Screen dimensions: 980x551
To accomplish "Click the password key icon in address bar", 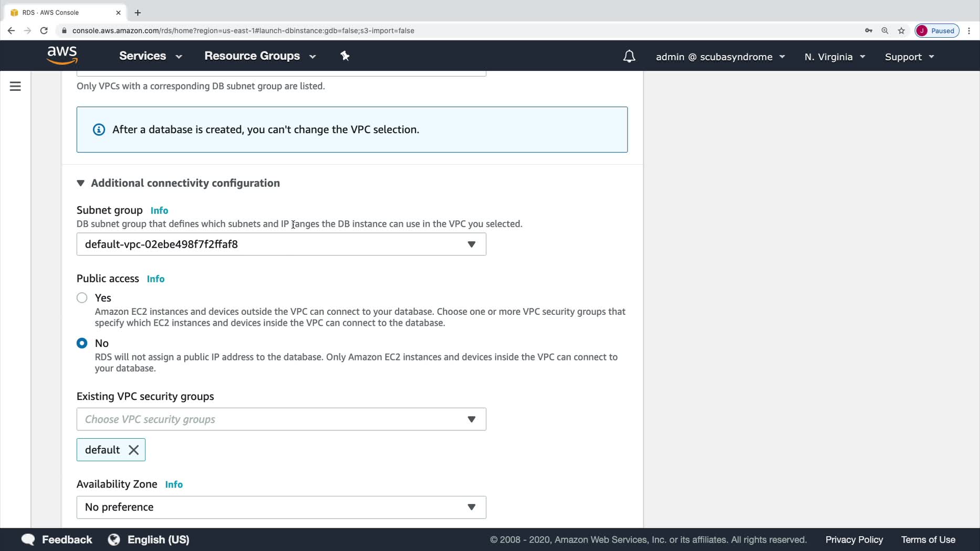I will point(869,30).
